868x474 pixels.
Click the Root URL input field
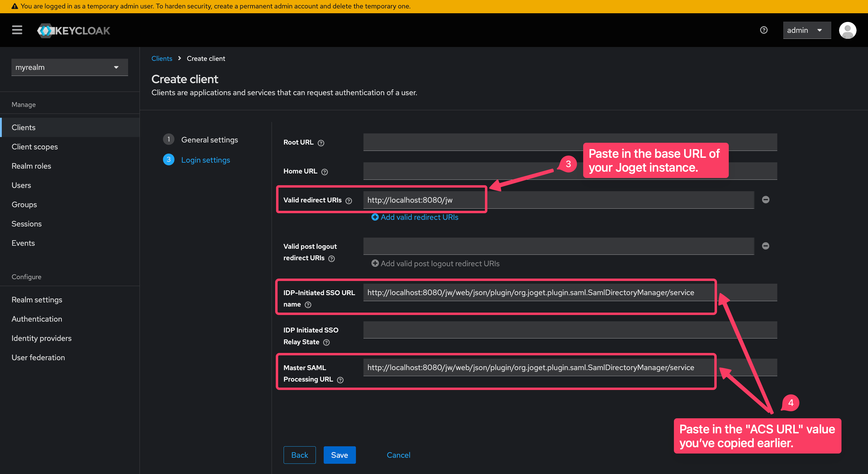[x=570, y=142]
